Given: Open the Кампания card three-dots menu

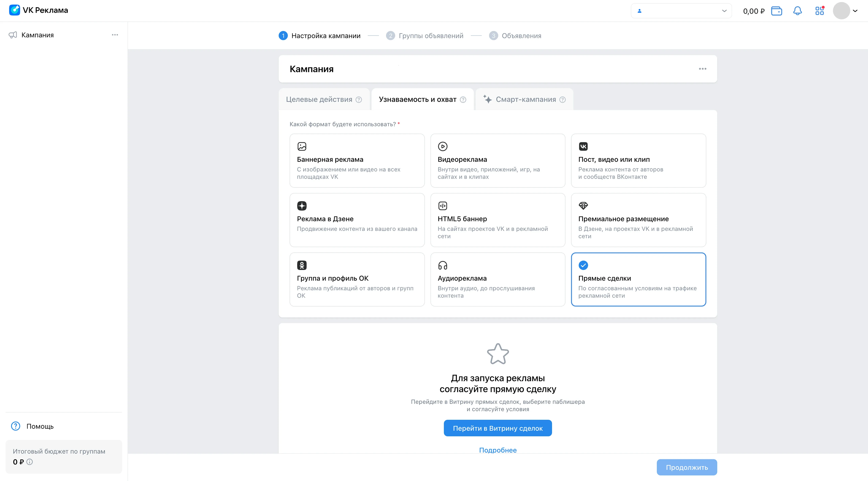Looking at the screenshot, I should (x=703, y=69).
